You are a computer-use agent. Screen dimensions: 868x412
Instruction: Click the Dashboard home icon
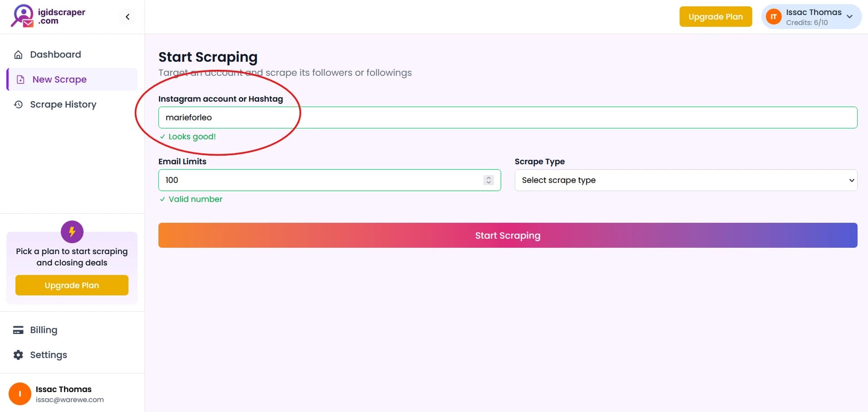[18, 55]
